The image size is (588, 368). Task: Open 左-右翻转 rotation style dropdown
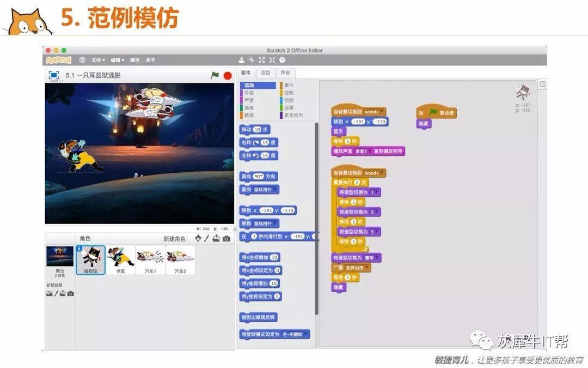click(306, 334)
